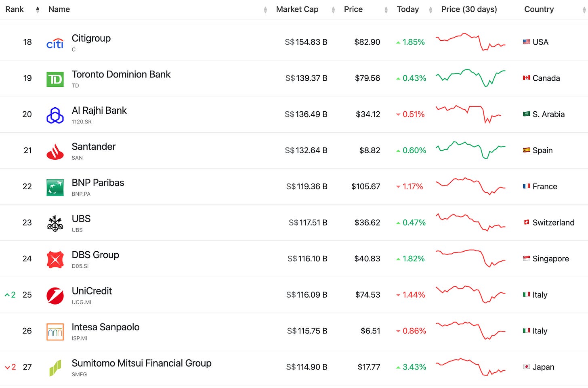Click the Price column header
The width and height of the screenshot is (588, 388).
353,9
